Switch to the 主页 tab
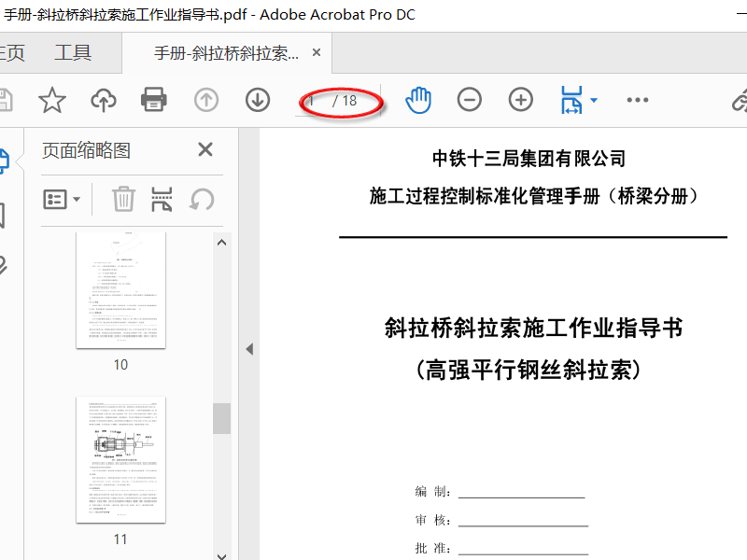Image resolution: width=747 pixels, height=560 pixels. tap(12, 53)
